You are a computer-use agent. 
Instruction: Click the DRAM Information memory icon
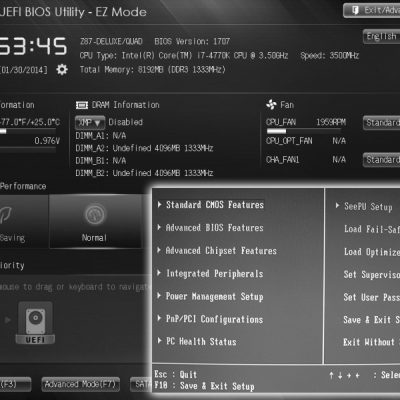tap(82, 105)
